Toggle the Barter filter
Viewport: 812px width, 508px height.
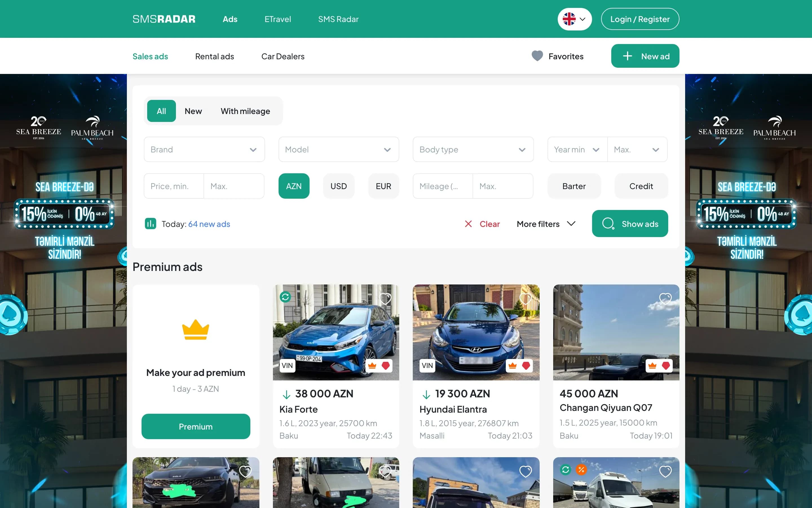[x=574, y=186]
